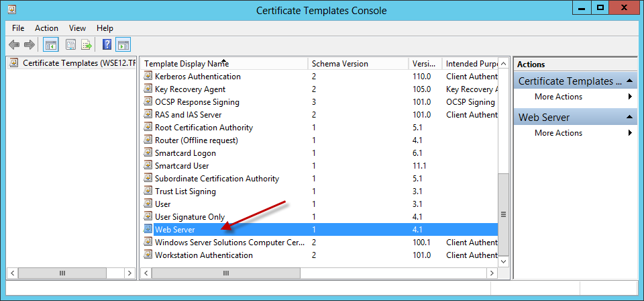Screen dimensions: 644x301
Task: Open the Action menu
Action: tap(46, 28)
